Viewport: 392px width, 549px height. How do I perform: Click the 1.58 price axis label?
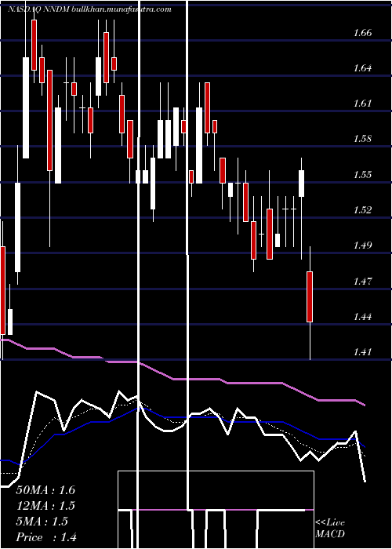point(362,139)
